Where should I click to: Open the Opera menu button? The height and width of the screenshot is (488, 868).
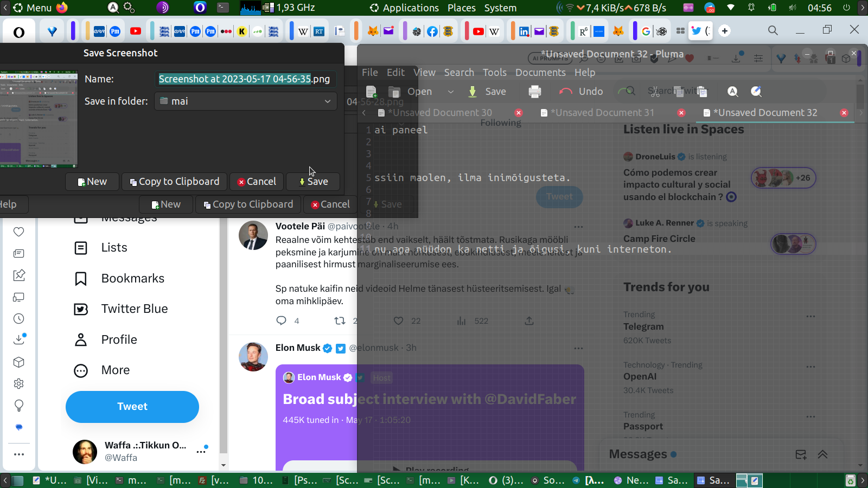coord(19,32)
